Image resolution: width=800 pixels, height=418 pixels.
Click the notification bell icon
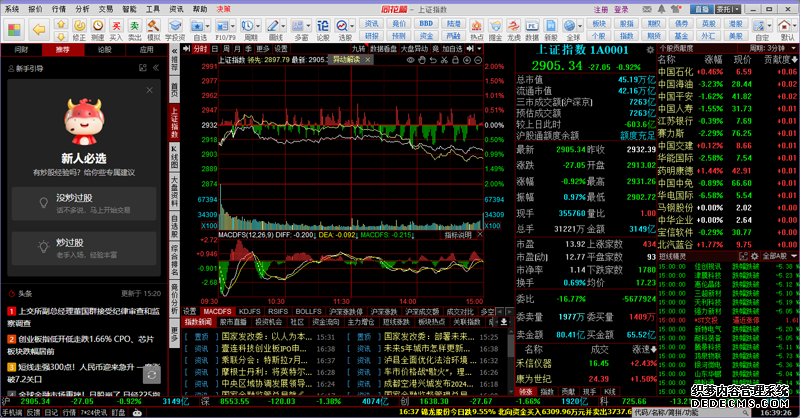662,9
